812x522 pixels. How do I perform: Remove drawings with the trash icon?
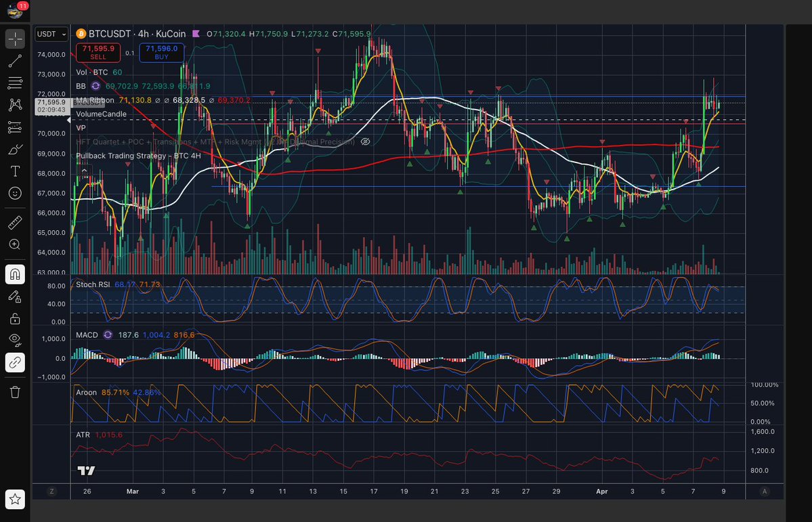[15, 391]
